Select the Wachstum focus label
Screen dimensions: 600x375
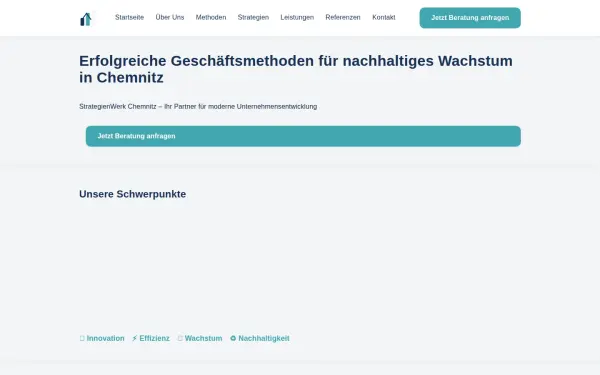coord(203,338)
